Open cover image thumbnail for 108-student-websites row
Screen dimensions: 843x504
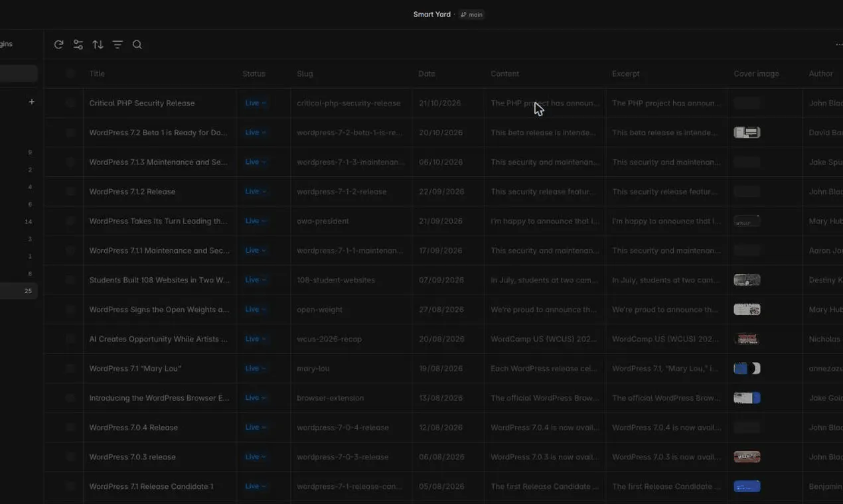click(747, 280)
